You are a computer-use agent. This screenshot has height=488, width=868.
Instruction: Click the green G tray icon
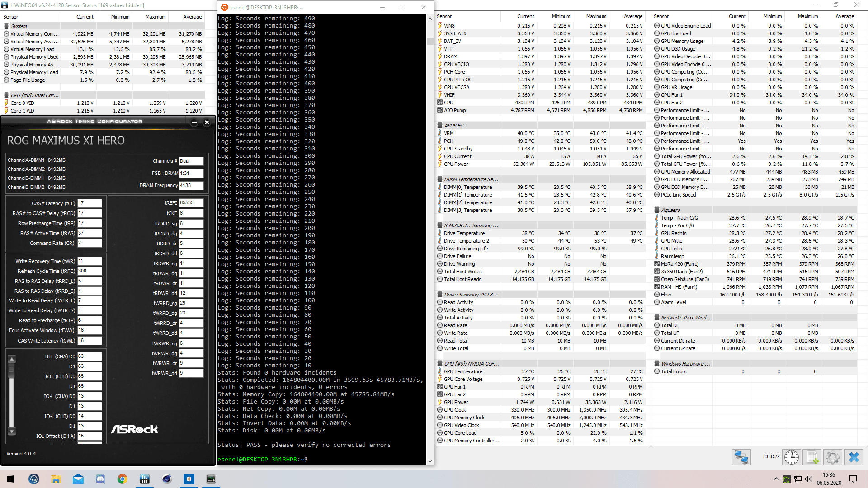click(787, 479)
